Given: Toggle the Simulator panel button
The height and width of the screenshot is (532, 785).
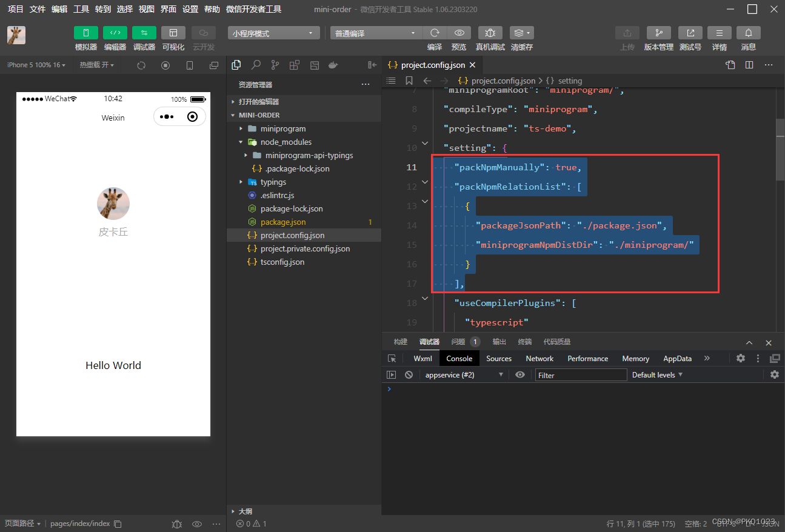Looking at the screenshot, I should click(85, 33).
